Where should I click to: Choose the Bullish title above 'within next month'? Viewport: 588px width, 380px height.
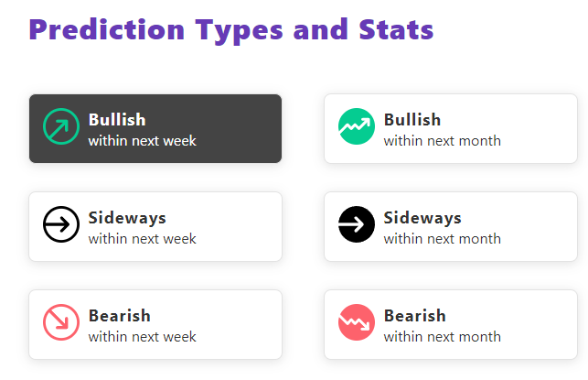(412, 120)
